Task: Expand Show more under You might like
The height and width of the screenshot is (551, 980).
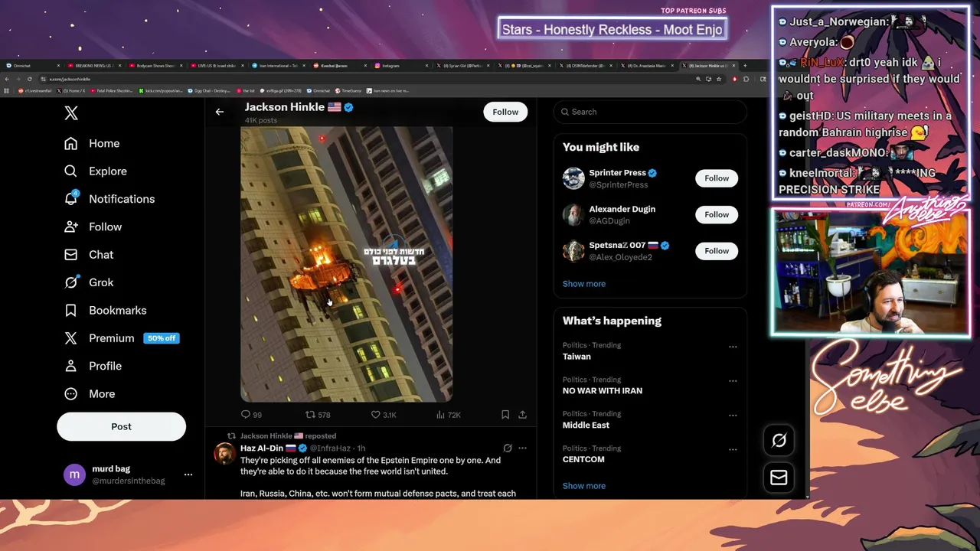Action: pyautogui.click(x=584, y=284)
